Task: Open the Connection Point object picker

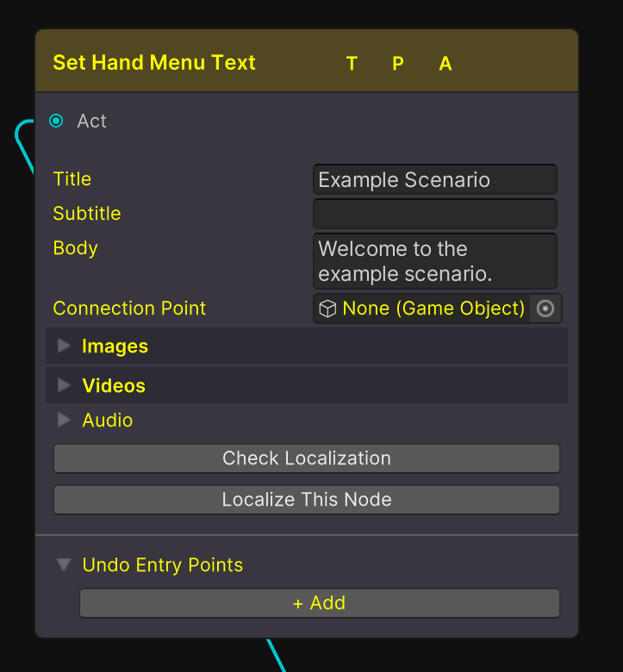Action: 545,308
